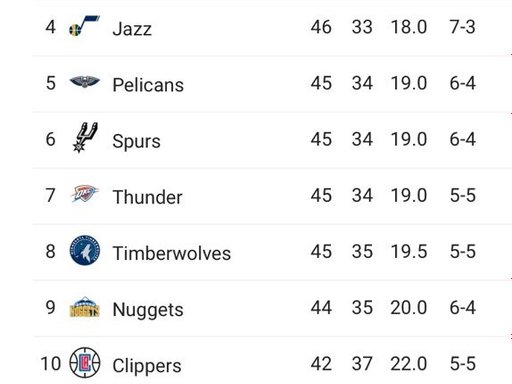This screenshot has height=384, width=512.
Task: Open the Thunder OKC logo
Action: [x=85, y=194]
